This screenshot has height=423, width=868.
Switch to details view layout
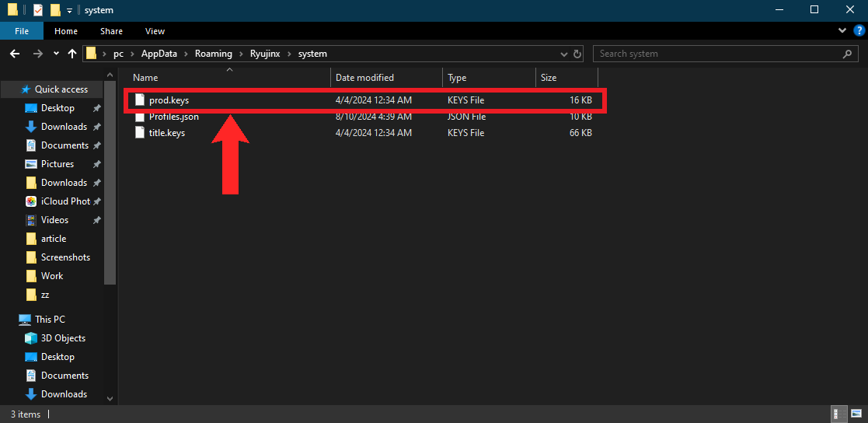839,414
